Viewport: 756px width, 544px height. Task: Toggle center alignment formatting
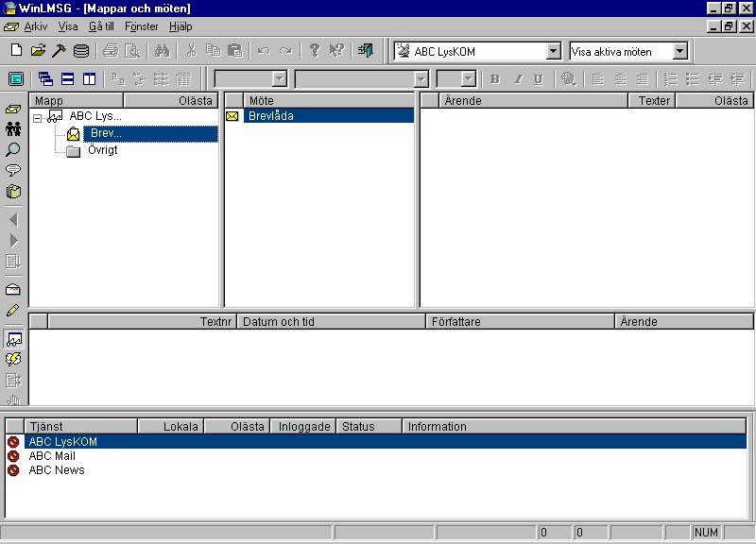click(620, 79)
